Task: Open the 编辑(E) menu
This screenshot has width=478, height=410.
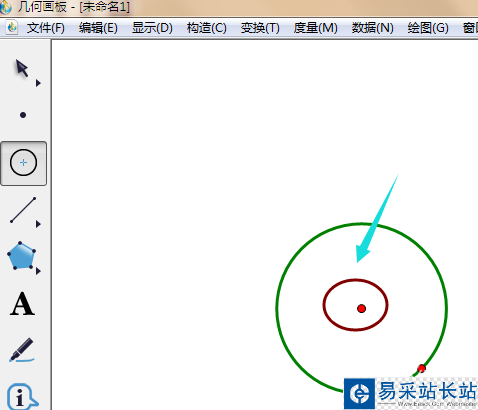Action: coord(98,28)
